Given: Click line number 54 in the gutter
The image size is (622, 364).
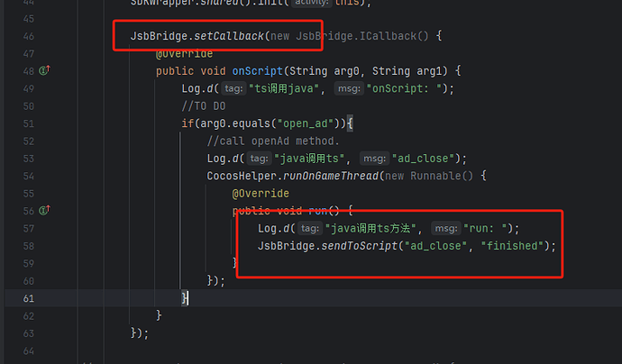Looking at the screenshot, I should point(29,176).
